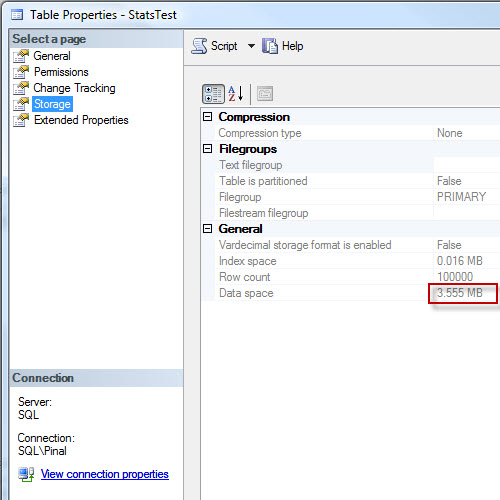
Task: Click the 3.555 MB data space value
Action: point(460,293)
